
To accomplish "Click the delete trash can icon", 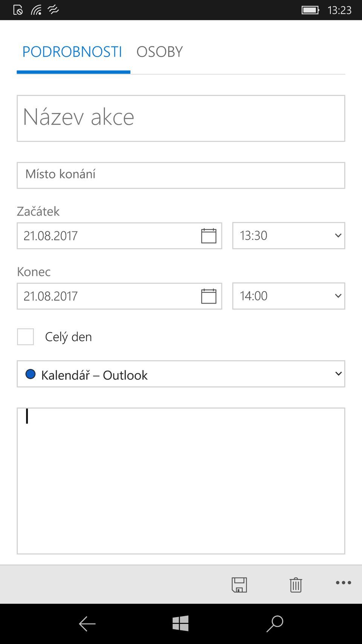I will pos(296,584).
